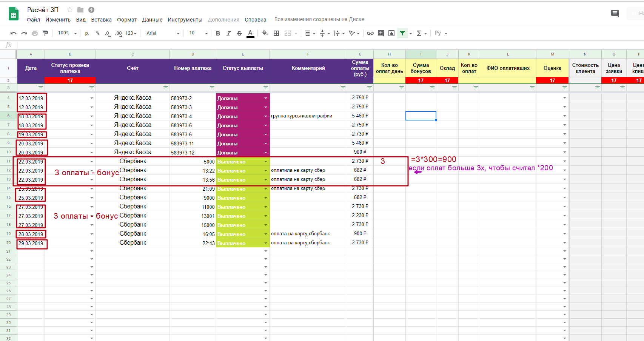Redo the last undone action
Image resolution: width=644 pixels, height=341 pixels.
(x=24, y=33)
